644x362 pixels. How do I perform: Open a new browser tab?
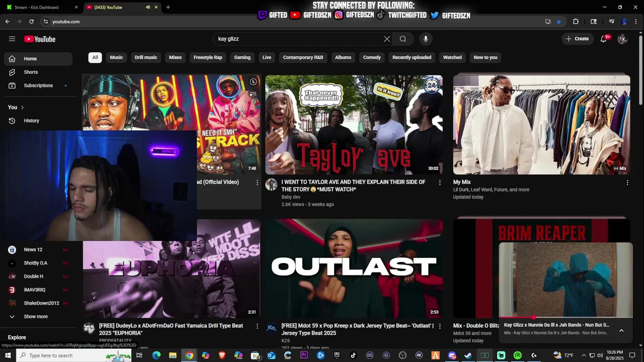(168, 7)
